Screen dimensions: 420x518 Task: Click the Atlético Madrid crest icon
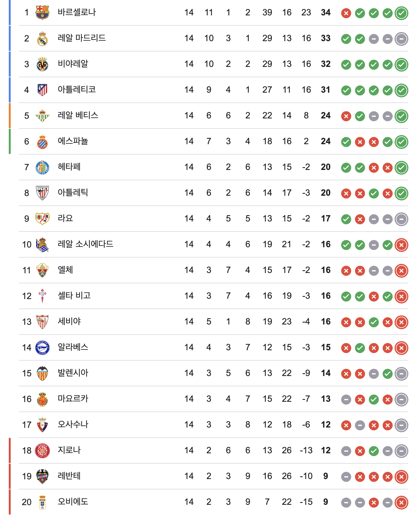point(42,90)
